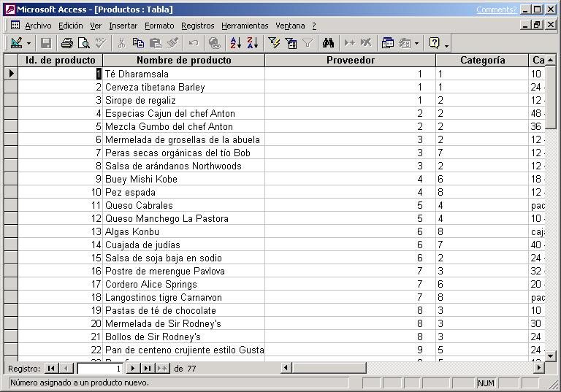This screenshot has width=561, height=392.
Task: Click the vertical scrollbar up arrow
Action: coord(550,60)
